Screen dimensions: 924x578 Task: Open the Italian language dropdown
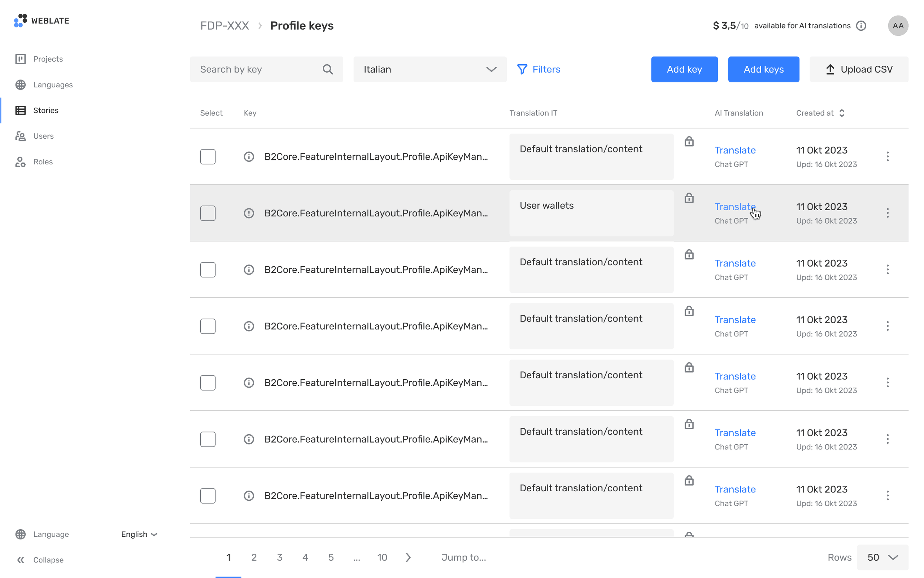click(x=430, y=69)
